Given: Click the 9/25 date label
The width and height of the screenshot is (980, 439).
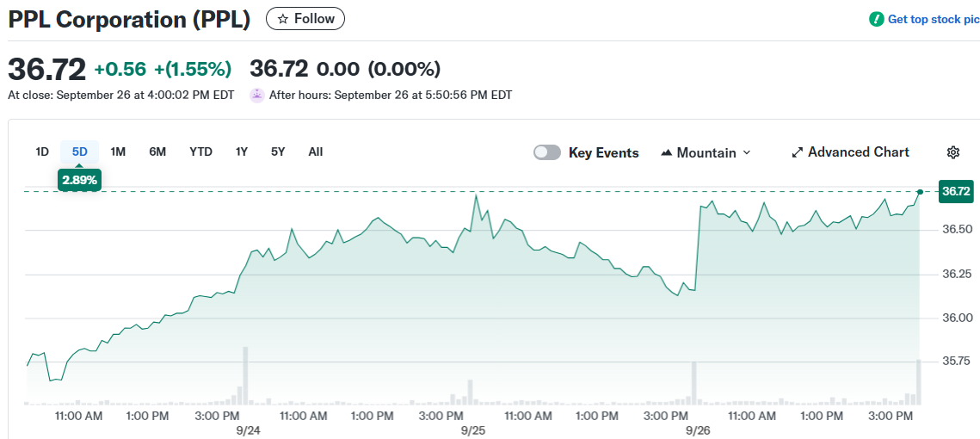Looking at the screenshot, I should (473, 431).
